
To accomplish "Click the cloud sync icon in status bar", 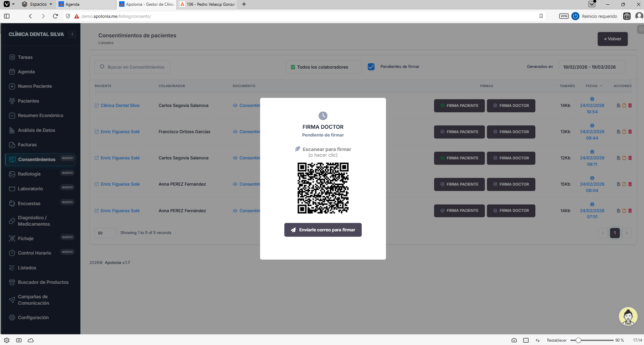I will pos(31,340).
